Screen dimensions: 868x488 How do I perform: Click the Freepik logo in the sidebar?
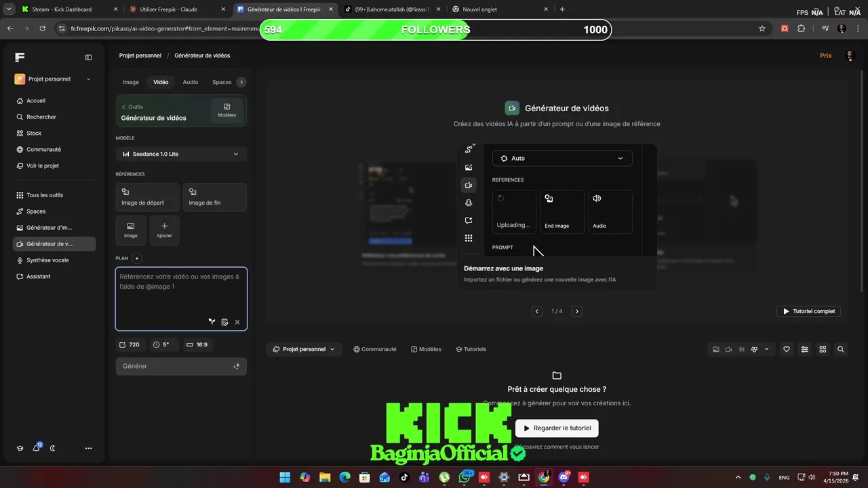coord(20,57)
